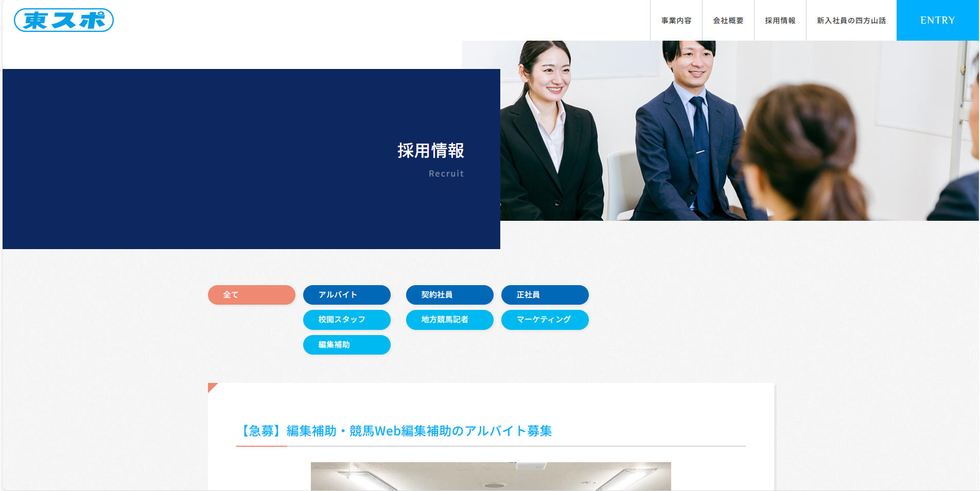Select the 全て filter
This screenshot has width=980, height=491.
pos(251,295)
